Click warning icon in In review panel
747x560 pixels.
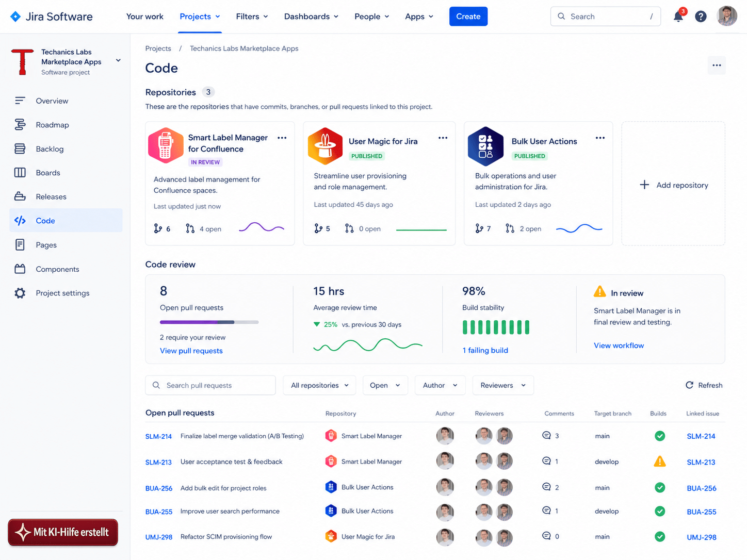pyautogui.click(x=600, y=292)
